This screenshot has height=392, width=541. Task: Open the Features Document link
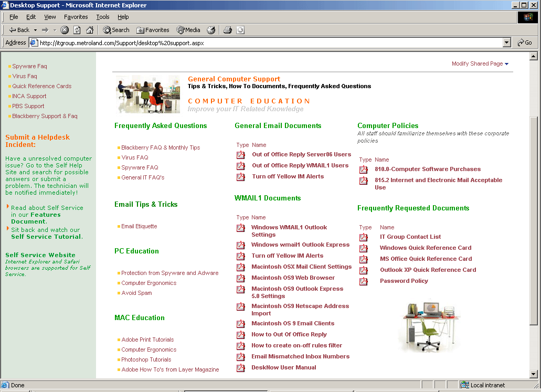(x=36, y=218)
